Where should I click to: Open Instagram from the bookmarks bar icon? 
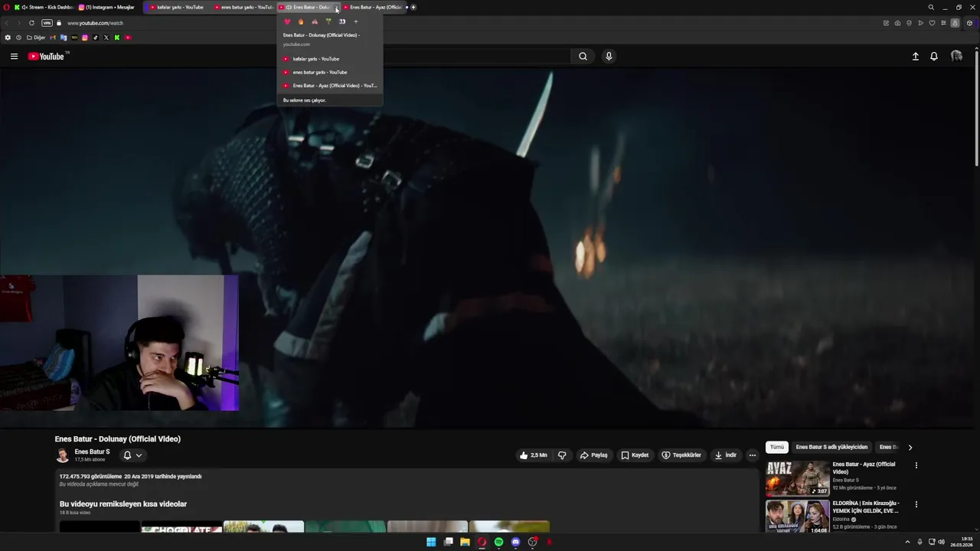85,37
